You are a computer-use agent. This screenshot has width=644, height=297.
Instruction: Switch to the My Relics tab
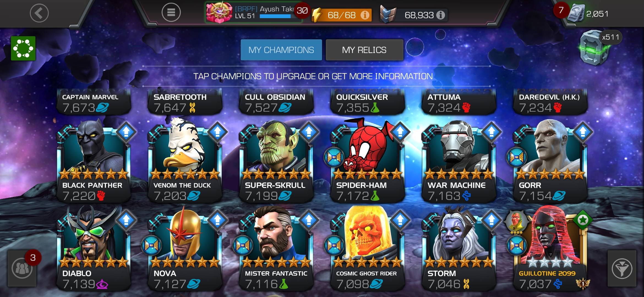point(364,50)
